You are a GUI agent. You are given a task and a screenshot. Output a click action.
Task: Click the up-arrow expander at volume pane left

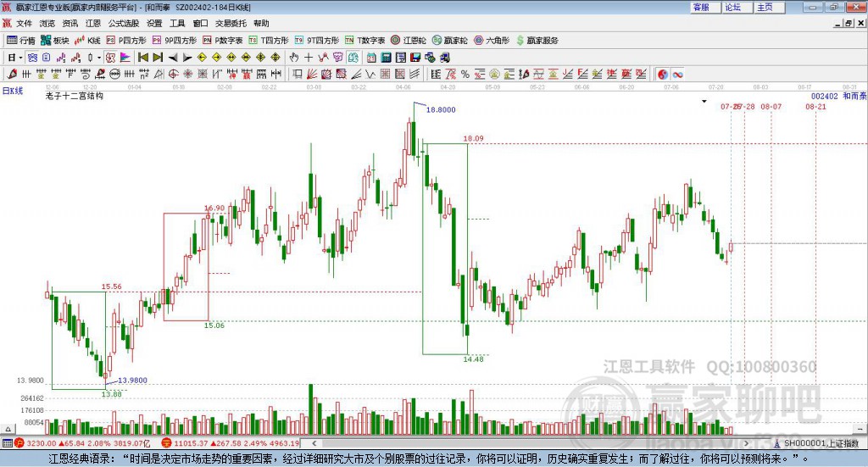point(8,428)
